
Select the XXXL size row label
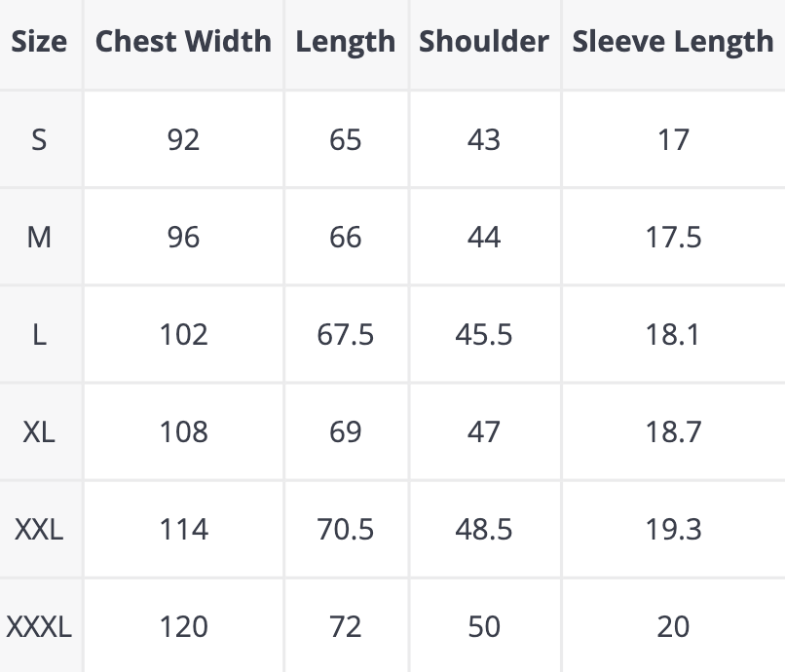[x=39, y=626]
